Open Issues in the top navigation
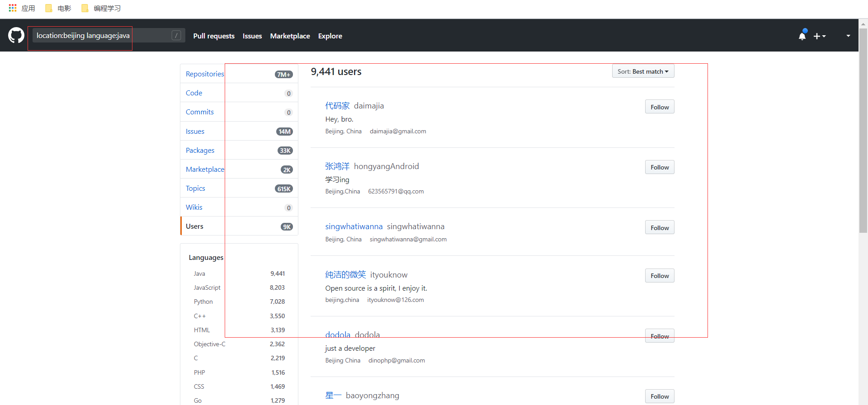This screenshot has width=868, height=405. [252, 36]
